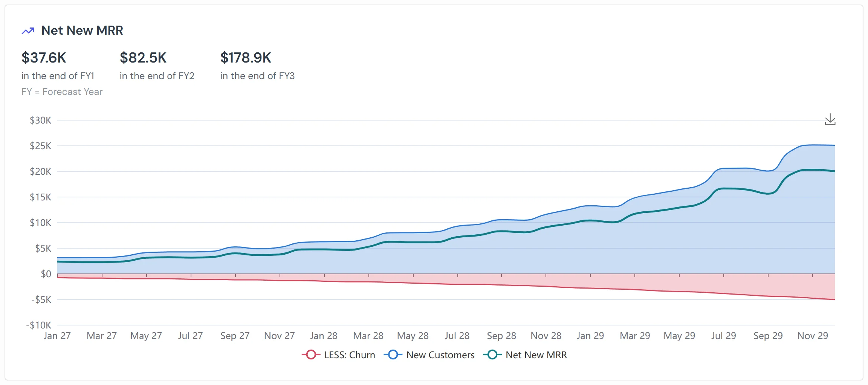This screenshot has width=868, height=385.
Task: Click the Jan 27 x-axis label
Action: pyautogui.click(x=57, y=336)
